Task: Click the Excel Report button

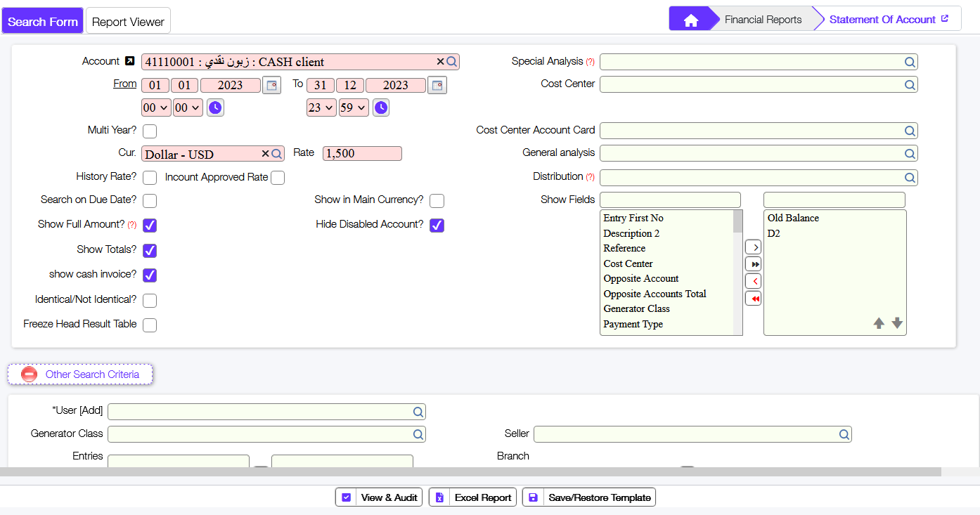Action: (x=472, y=497)
